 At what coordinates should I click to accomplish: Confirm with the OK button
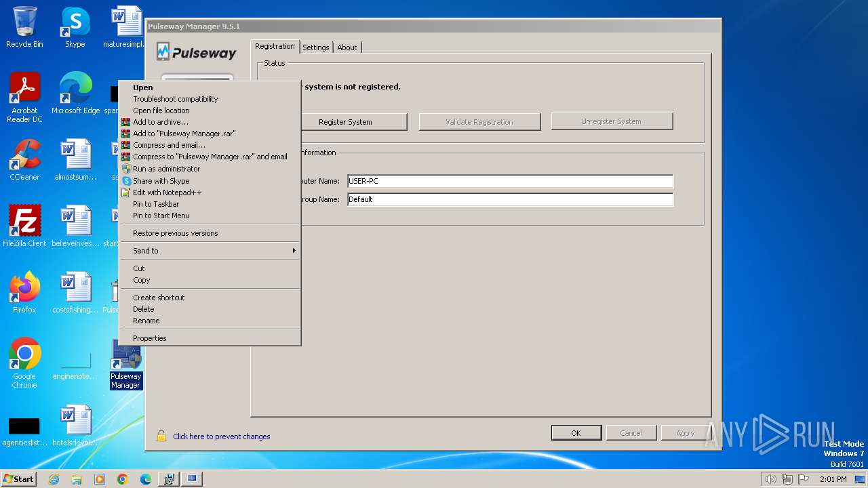click(x=576, y=433)
